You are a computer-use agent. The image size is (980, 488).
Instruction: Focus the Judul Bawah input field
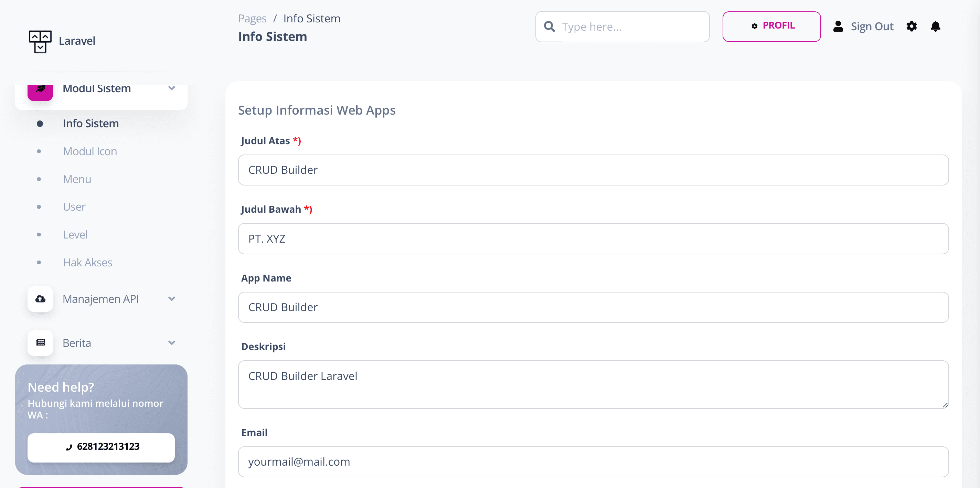pyautogui.click(x=593, y=238)
